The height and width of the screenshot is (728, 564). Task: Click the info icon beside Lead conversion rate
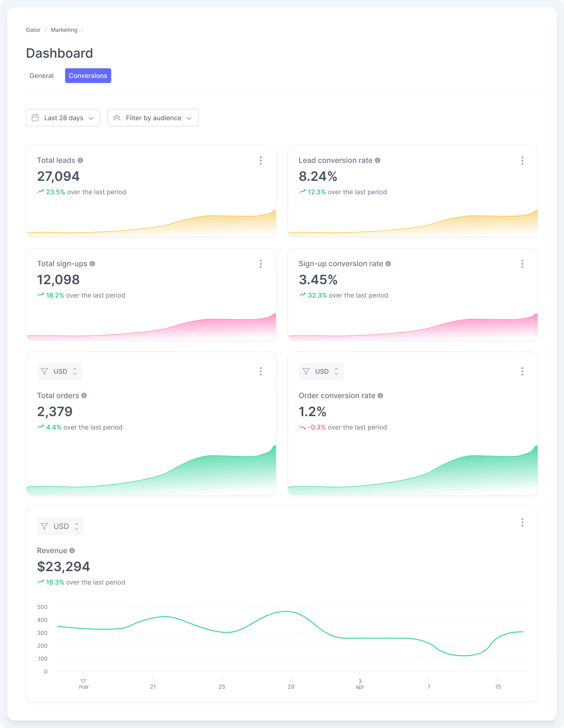click(377, 160)
